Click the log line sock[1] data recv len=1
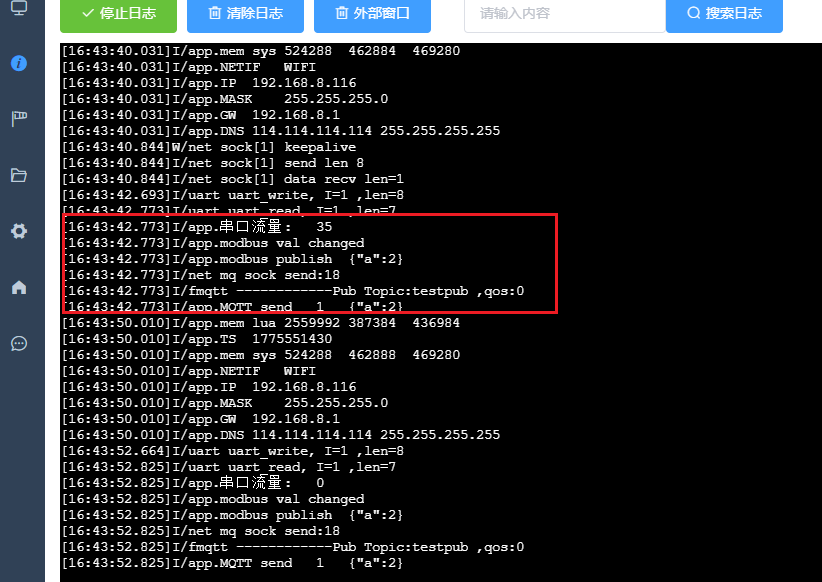 [233, 179]
